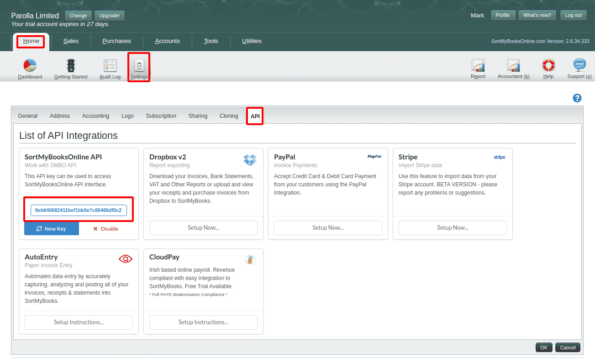Click the Full PAYE Modernisation Compliance note
The width and height of the screenshot is (595, 364).
[188, 295]
